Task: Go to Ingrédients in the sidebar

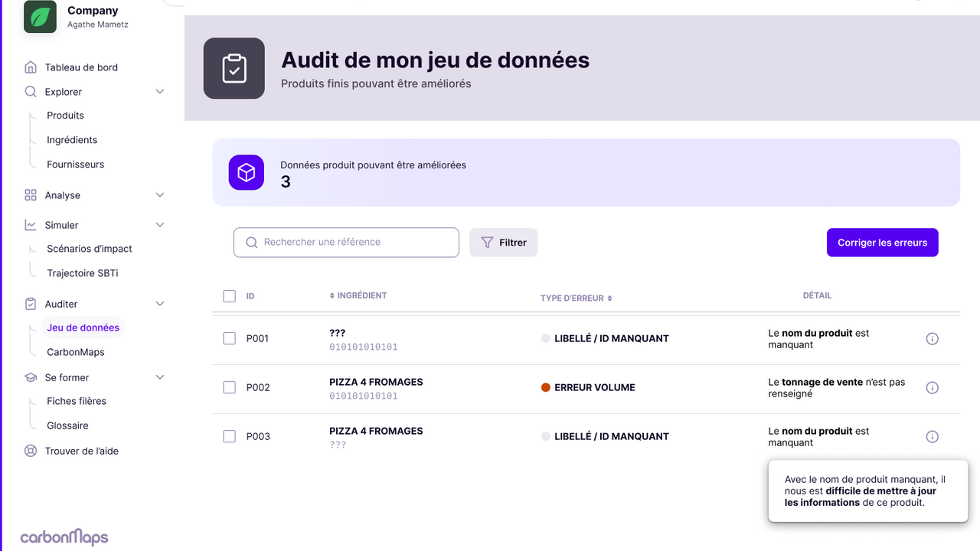Action: tap(72, 140)
